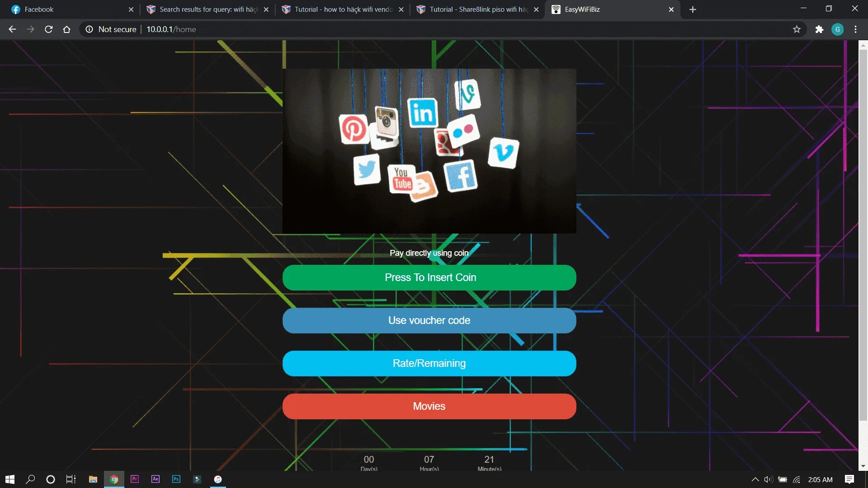The image size is (868, 488).
Task: Open the Wi-Fi network panel
Action: (x=797, y=479)
